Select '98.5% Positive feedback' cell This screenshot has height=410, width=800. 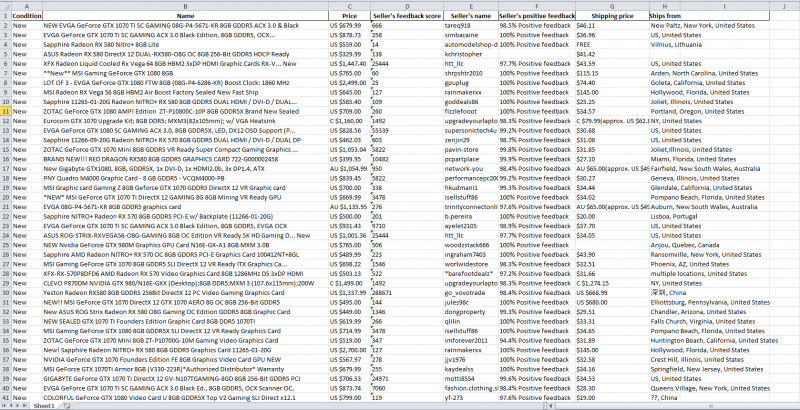tap(537, 25)
